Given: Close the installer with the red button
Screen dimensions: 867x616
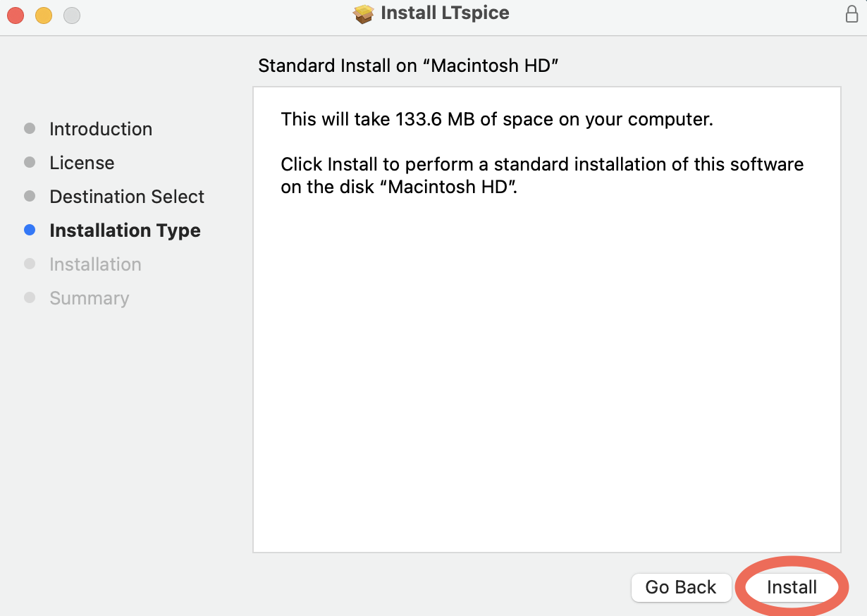Looking at the screenshot, I should [x=16, y=15].
